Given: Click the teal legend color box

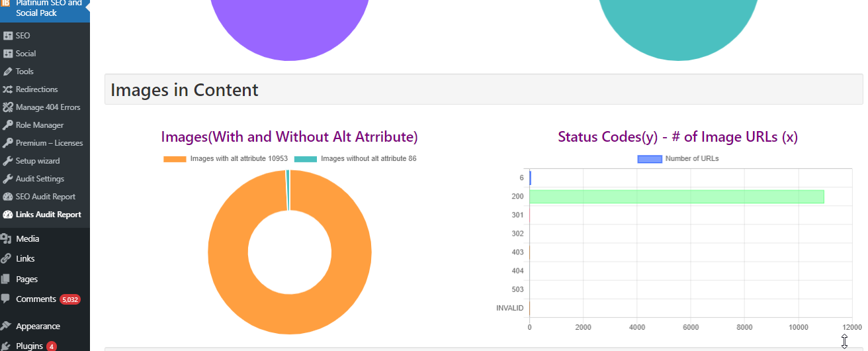Looking at the screenshot, I should 306,159.
